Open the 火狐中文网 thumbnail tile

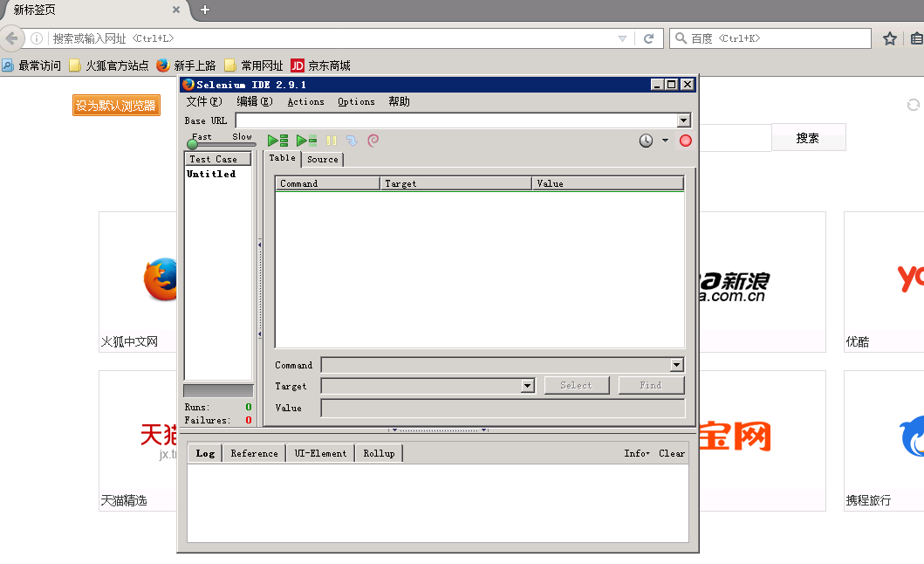[138, 282]
